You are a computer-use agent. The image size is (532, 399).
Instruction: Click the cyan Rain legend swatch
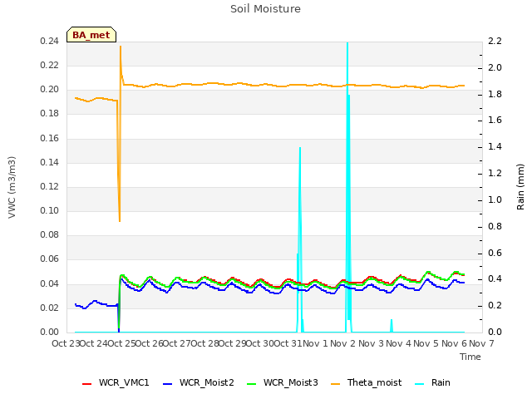coord(420,384)
